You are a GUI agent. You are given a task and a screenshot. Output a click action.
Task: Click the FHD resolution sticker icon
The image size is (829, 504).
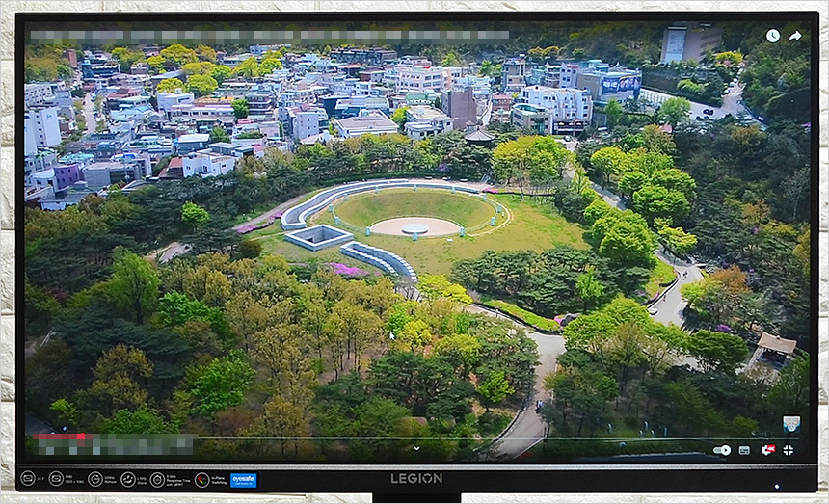[x=56, y=479]
